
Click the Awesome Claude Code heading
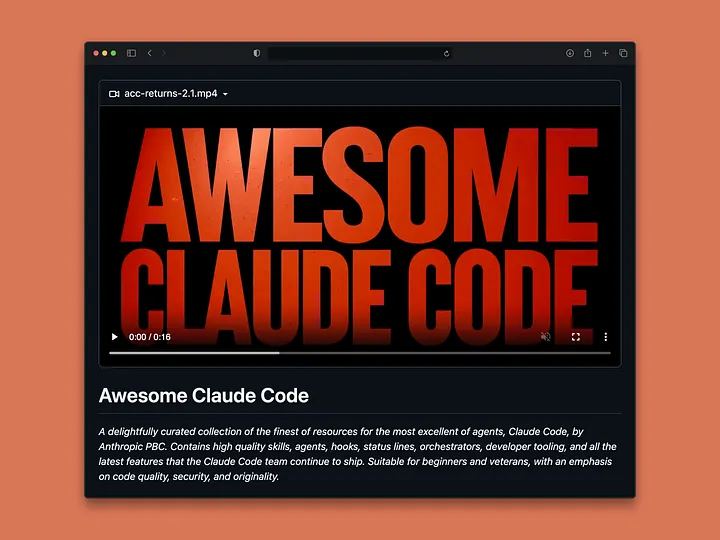tap(203, 396)
